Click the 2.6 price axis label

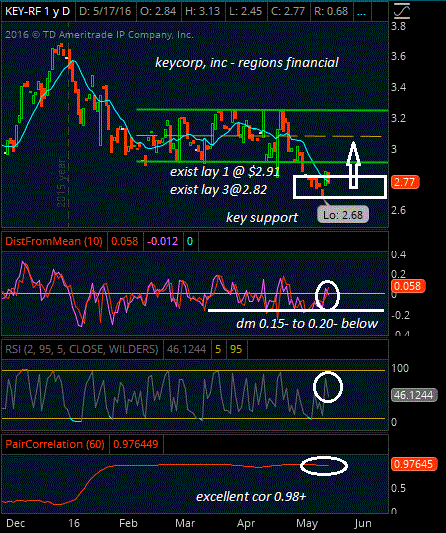coord(398,210)
